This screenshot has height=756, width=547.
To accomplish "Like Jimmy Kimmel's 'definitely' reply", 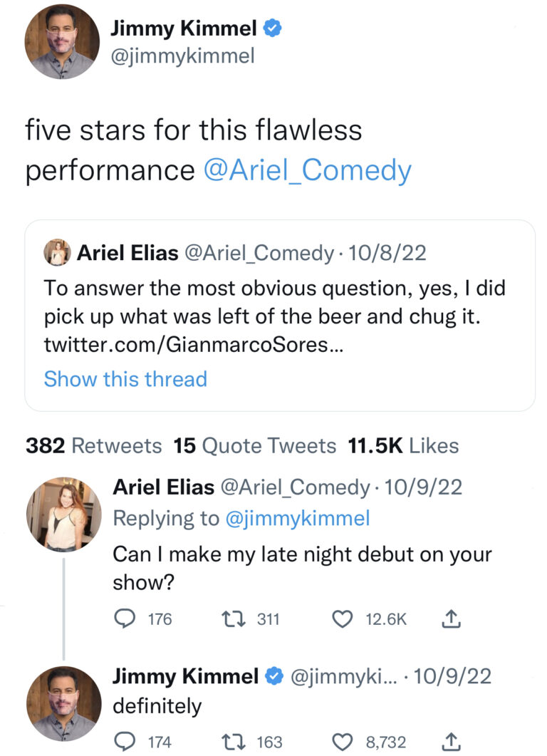I will [343, 742].
